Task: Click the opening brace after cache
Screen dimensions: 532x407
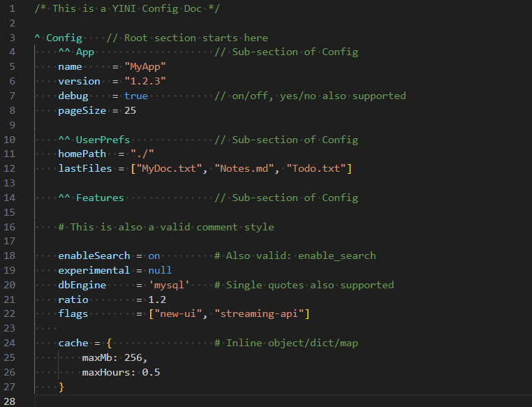Action: tap(109, 343)
